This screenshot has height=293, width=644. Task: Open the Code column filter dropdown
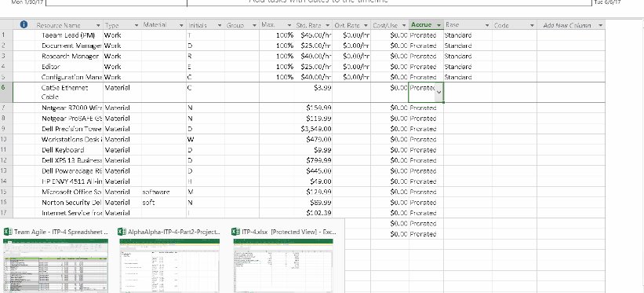(532, 25)
